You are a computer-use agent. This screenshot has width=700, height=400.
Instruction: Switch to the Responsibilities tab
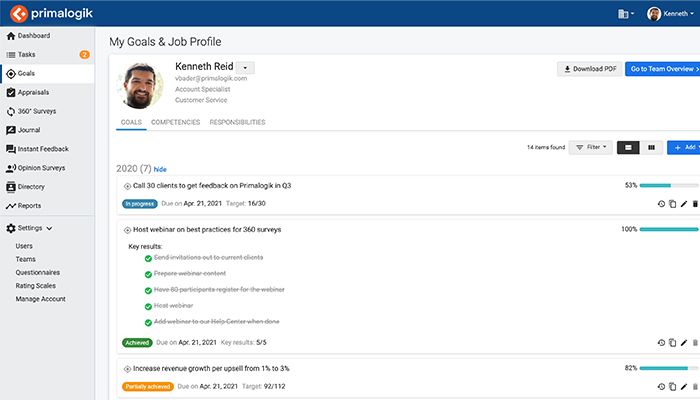click(237, 122)
